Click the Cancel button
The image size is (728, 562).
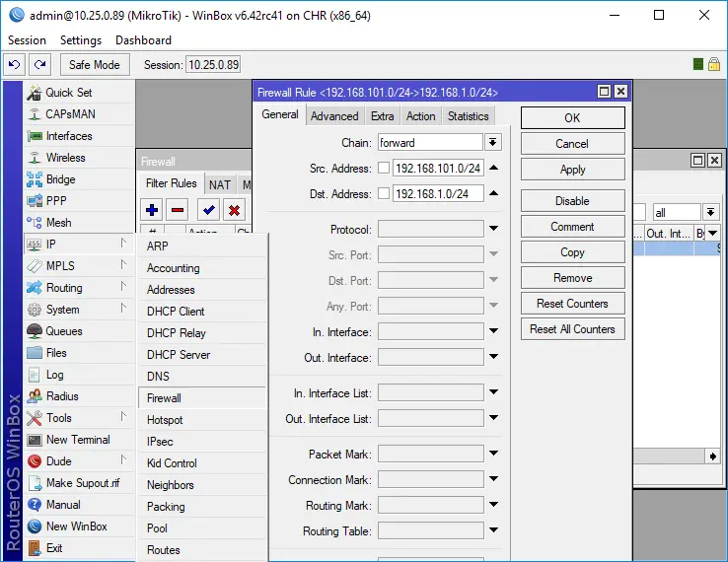click(x=572, y=144)
